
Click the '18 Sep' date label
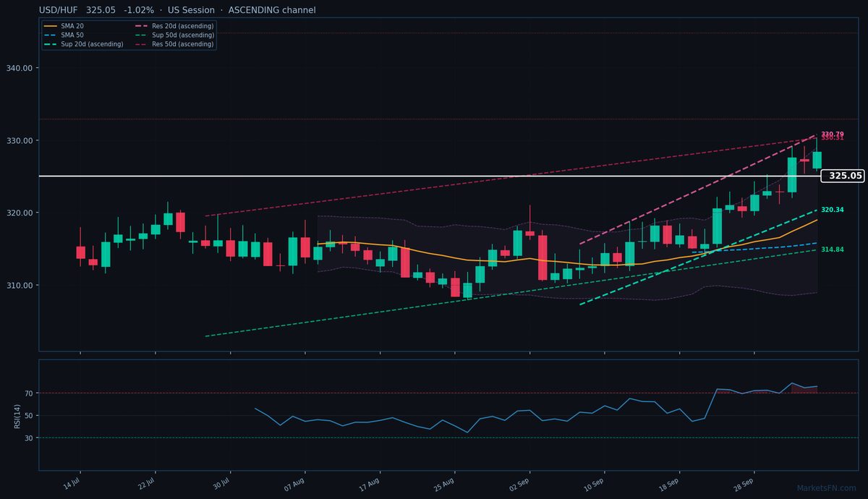[669, 484]
